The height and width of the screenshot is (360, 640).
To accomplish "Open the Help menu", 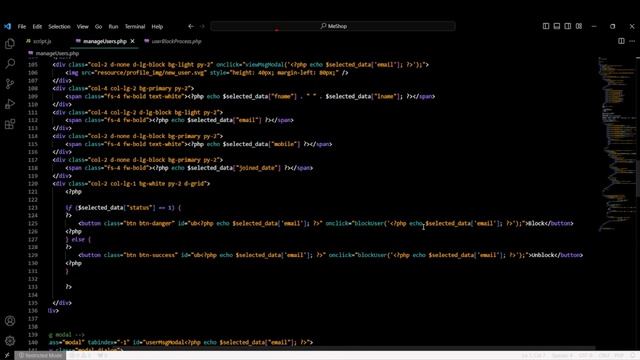I will tap(157, 27).
